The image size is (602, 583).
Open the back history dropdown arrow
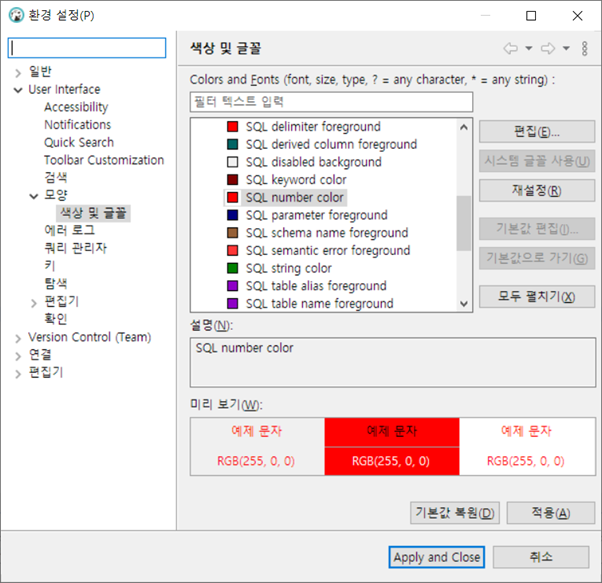click(x=529, y=48)
